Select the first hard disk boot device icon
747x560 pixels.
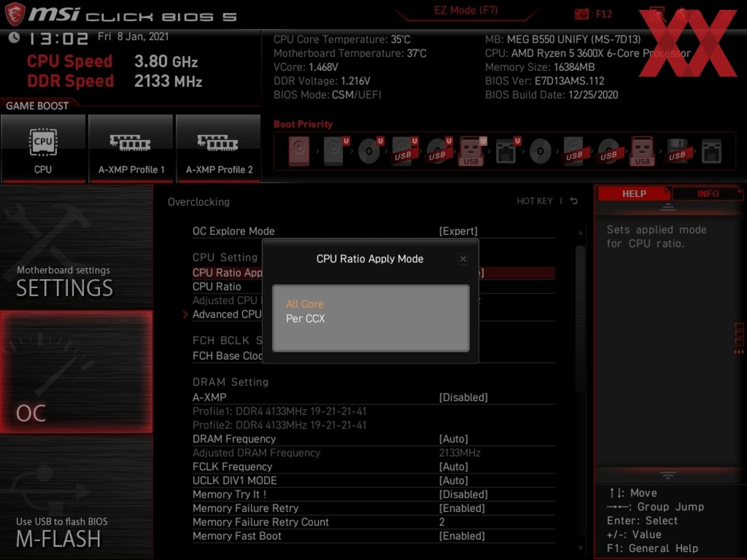tap(299, 152)
